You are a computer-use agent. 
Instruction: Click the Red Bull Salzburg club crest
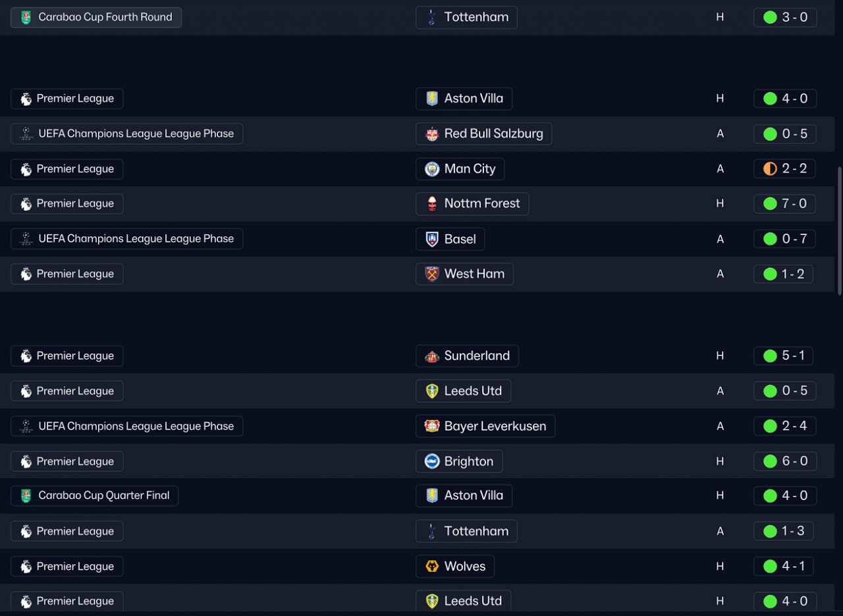point(432,134)
